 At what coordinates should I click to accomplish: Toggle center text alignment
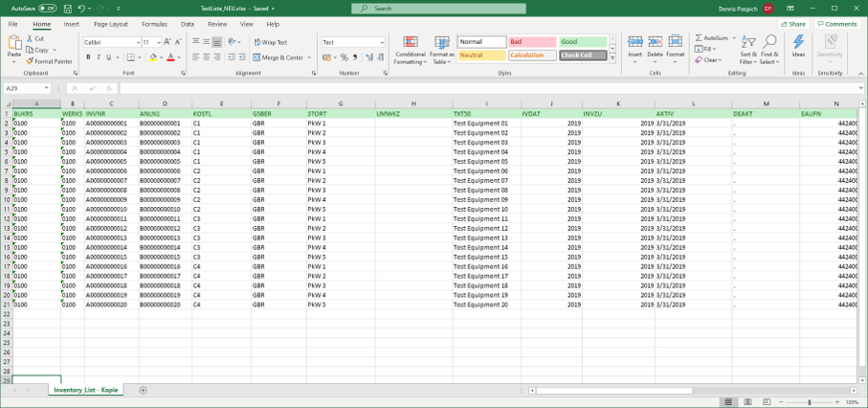click(207, 57)
